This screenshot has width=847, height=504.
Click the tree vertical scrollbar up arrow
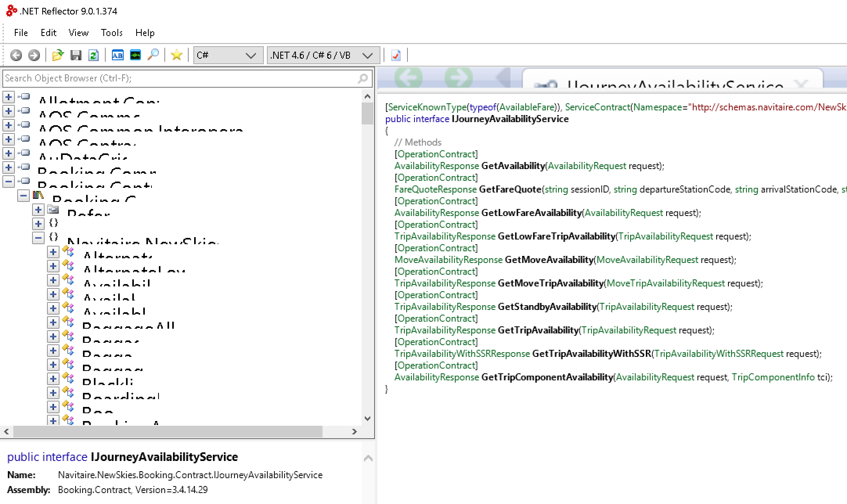click(x=367, y=96)
